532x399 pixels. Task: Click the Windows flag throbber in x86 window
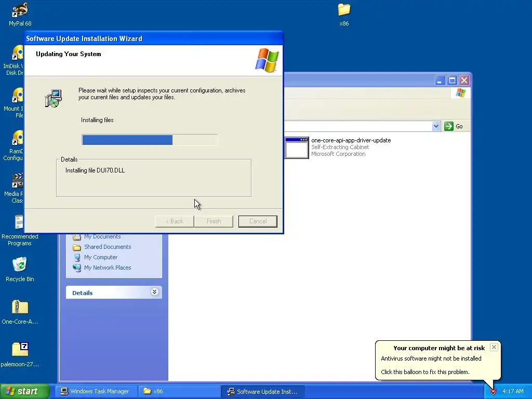coord(460,92)
